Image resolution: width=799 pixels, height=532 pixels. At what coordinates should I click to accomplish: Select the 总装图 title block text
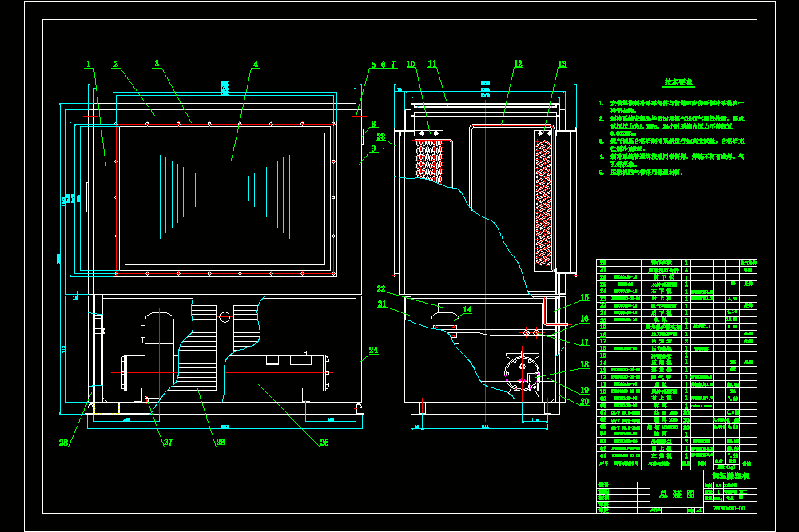[677, 494]
